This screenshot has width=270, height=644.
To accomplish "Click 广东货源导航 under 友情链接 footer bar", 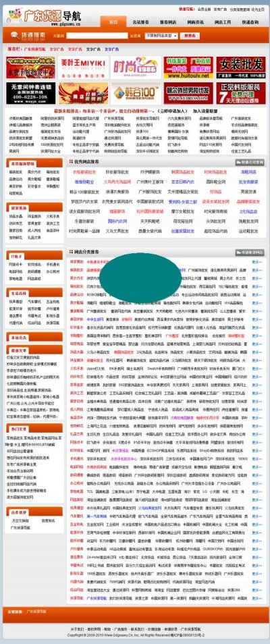I will tap(36, 612).
